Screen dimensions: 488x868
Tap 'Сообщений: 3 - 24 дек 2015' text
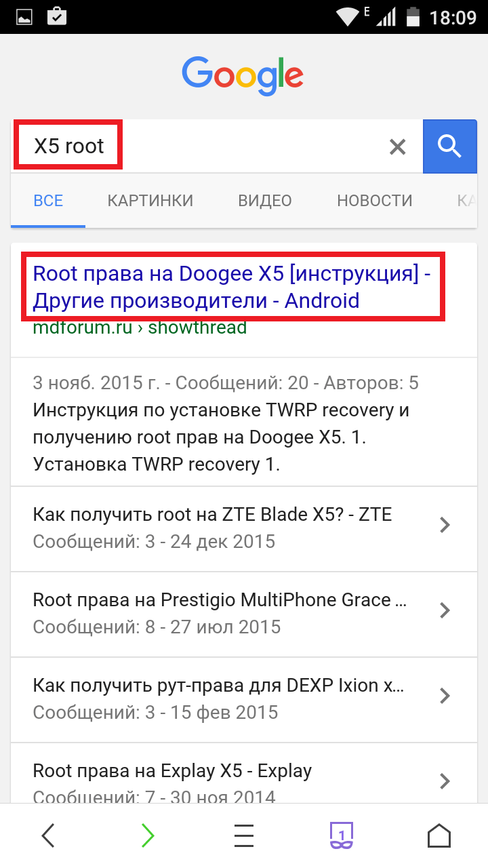coord(154,541)
